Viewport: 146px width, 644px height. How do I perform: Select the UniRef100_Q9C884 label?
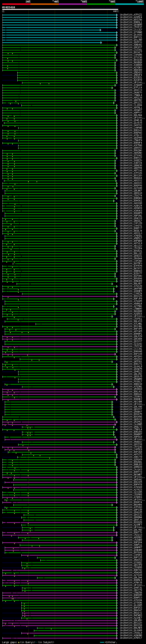[131, 339]
